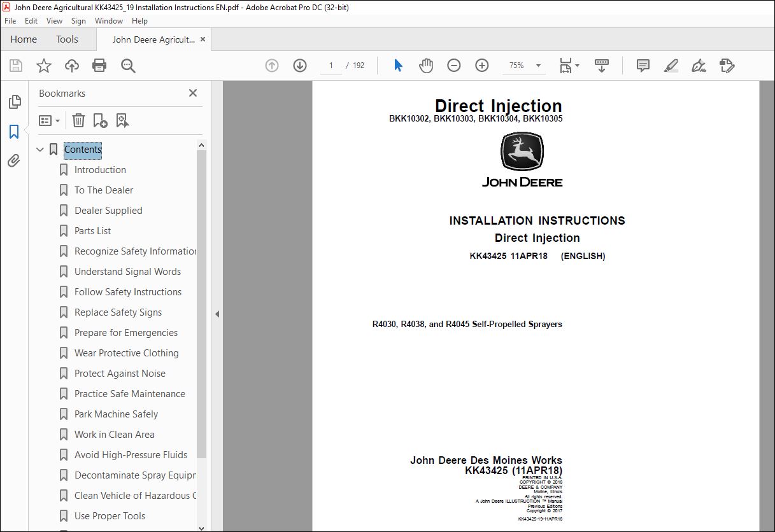Open Practice Safe Maintenance bookmark

pyautogui.click(x=130, y=394)
